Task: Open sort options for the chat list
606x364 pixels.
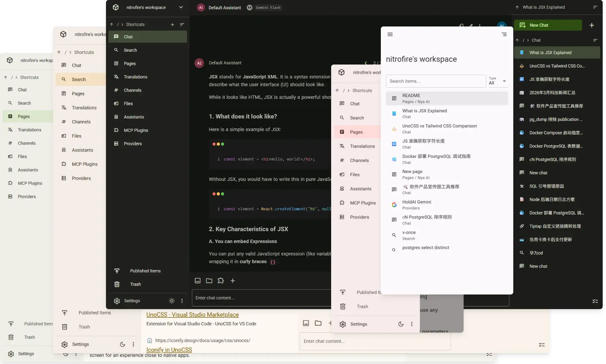Action: click(x=595, y=40)
